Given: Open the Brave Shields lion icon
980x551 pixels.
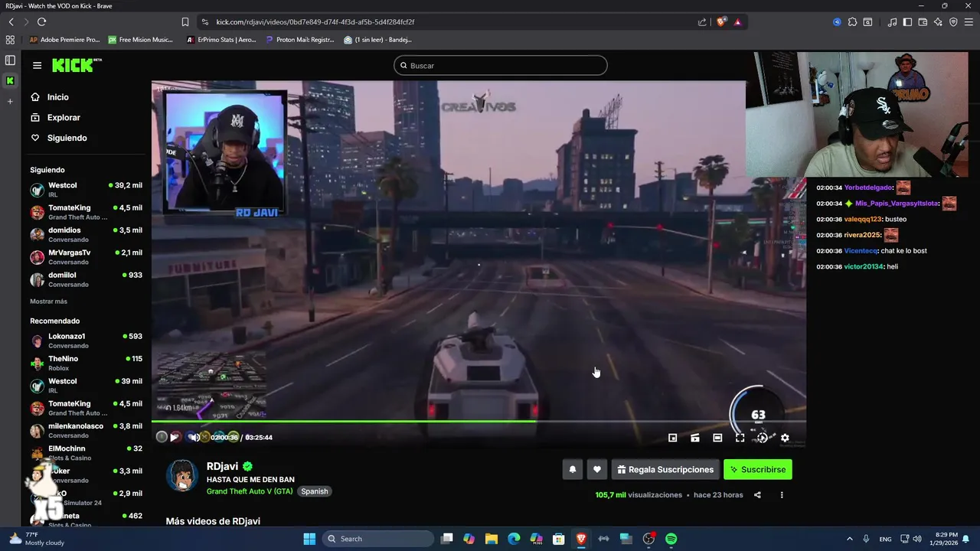Looking at the screenshot, I should point(721,22).
